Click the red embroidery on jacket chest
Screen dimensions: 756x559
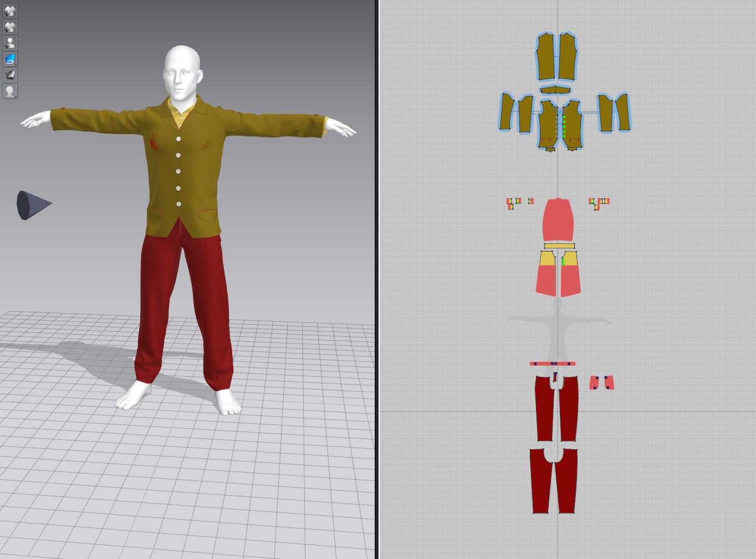coord(155,143)
